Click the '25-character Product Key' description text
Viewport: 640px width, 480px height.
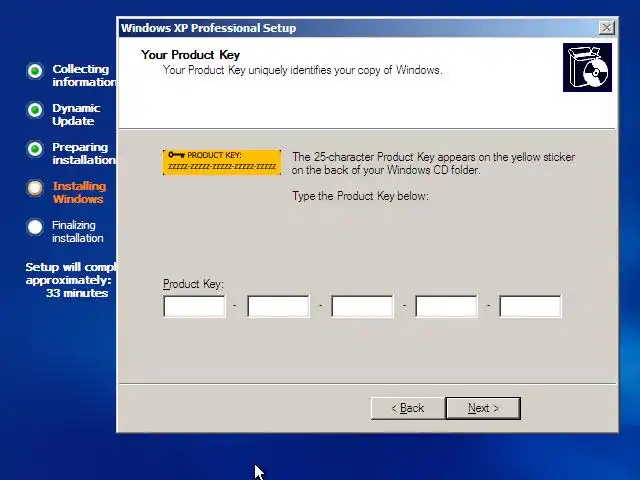point(433,163)
